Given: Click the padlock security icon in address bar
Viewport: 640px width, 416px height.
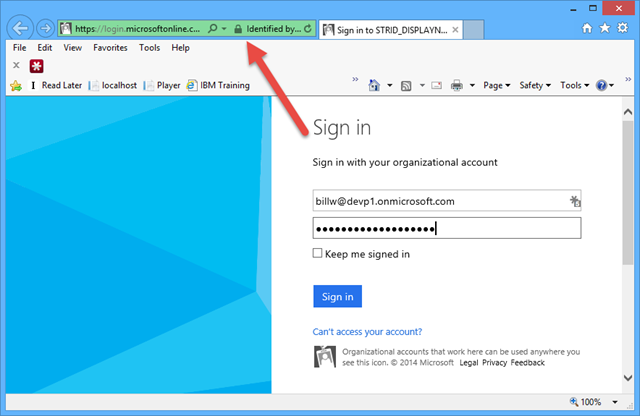Looking at the screenshot, I should point(238,29).
